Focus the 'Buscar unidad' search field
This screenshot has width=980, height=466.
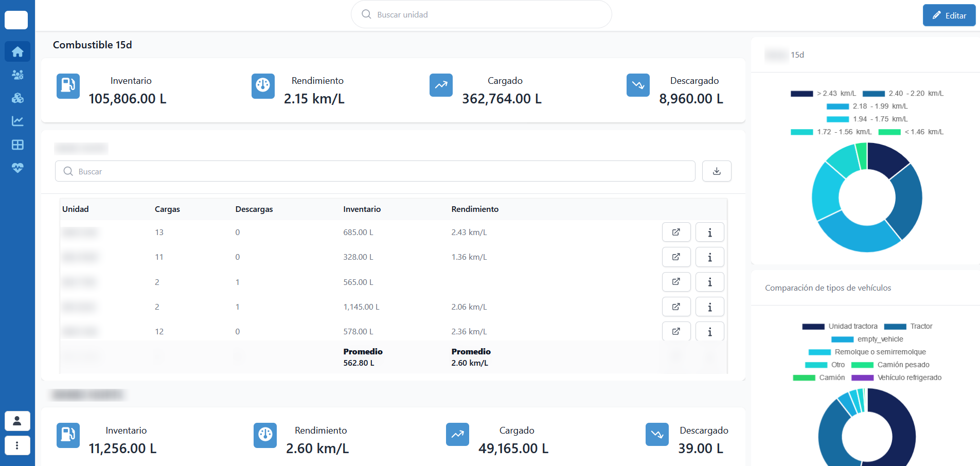click(481, 14)
